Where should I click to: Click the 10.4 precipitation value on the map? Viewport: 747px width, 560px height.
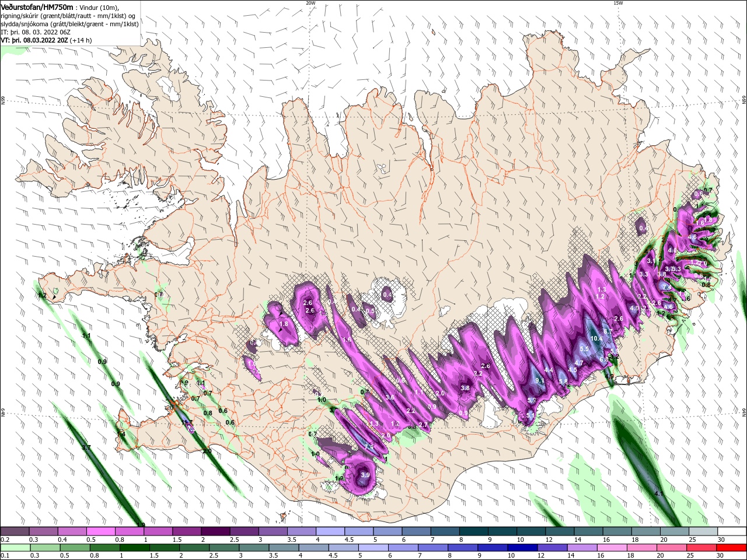(596, 338)
